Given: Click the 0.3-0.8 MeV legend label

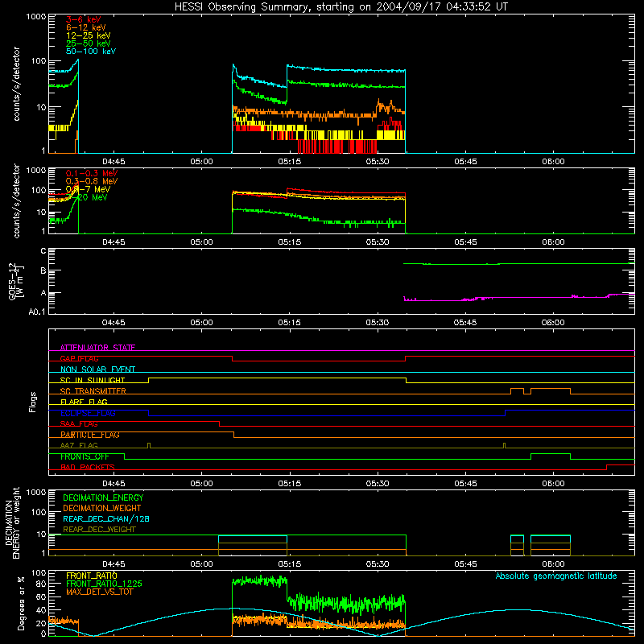Looking at the screenshot, I should pyautogui.click(x=92, y=181).
